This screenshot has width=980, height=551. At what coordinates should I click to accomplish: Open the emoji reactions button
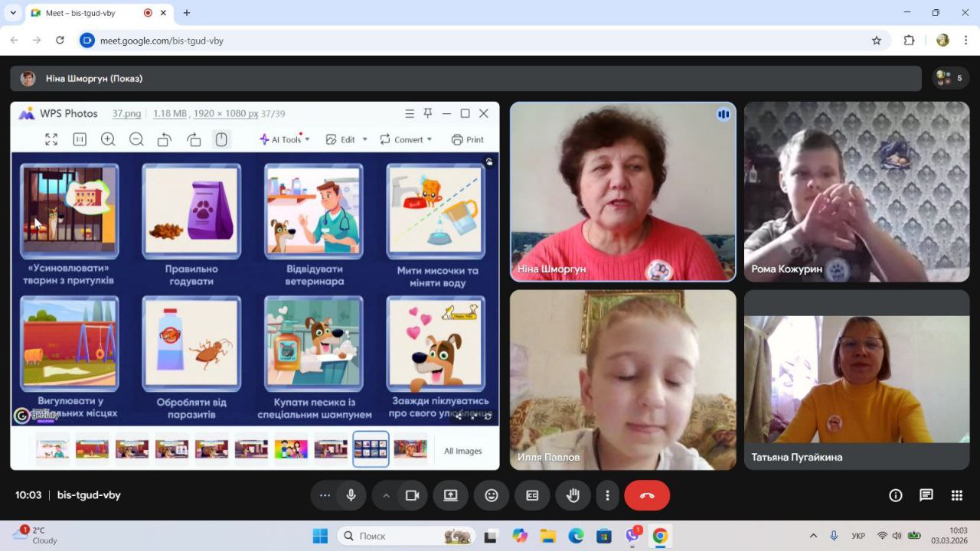point(492,495)
